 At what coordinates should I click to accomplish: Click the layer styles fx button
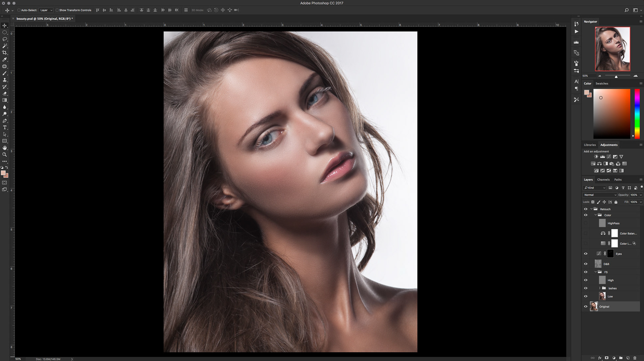(600, 358)
